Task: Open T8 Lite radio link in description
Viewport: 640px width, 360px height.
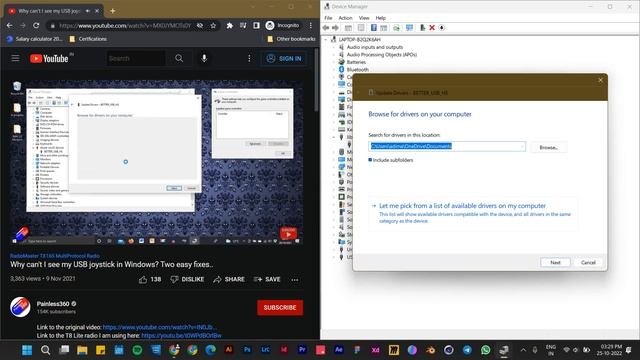Action: click(x=181, y=336)
